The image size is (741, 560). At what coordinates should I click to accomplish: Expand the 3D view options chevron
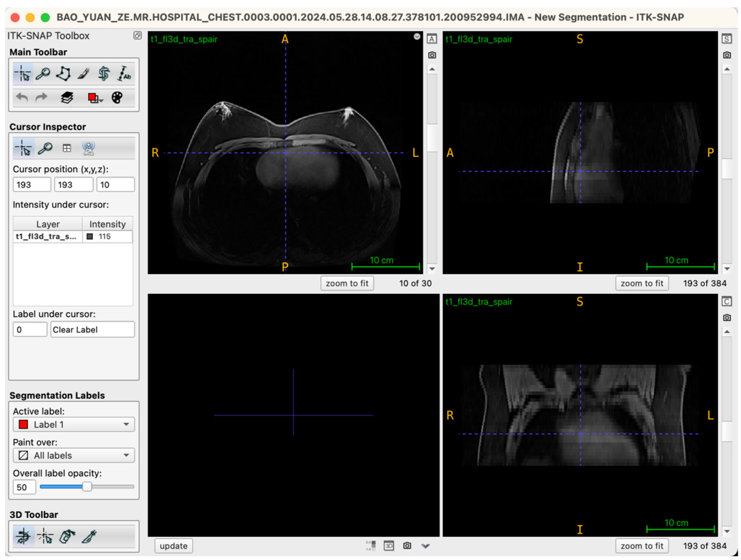pos(425,546)
